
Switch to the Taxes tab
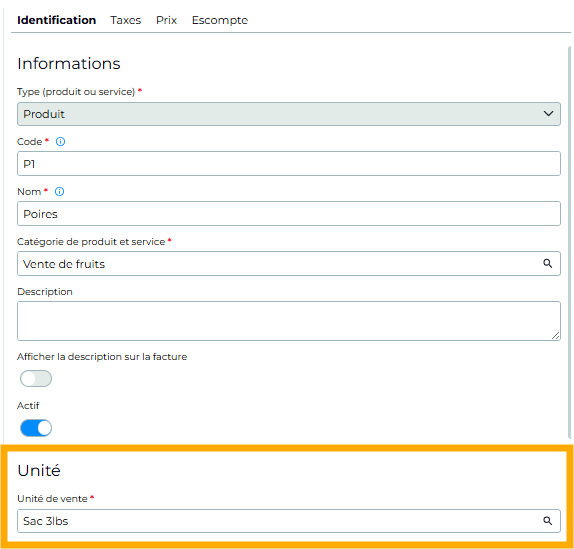coord(126,20)
